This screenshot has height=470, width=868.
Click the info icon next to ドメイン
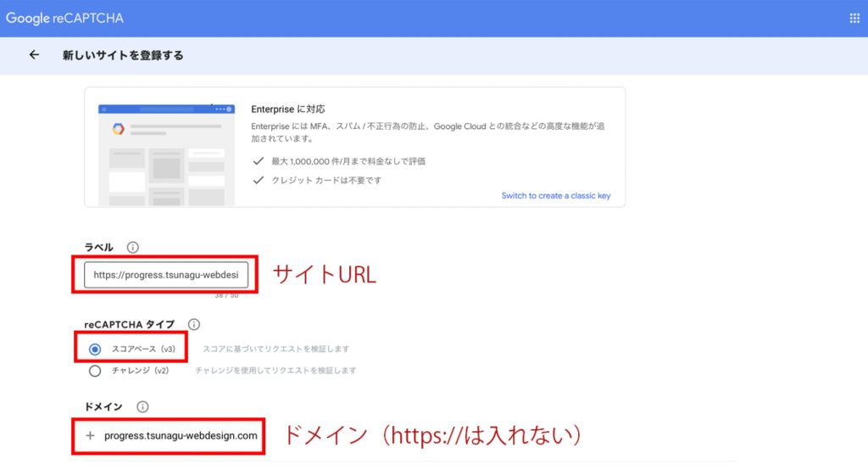(142, 407)
